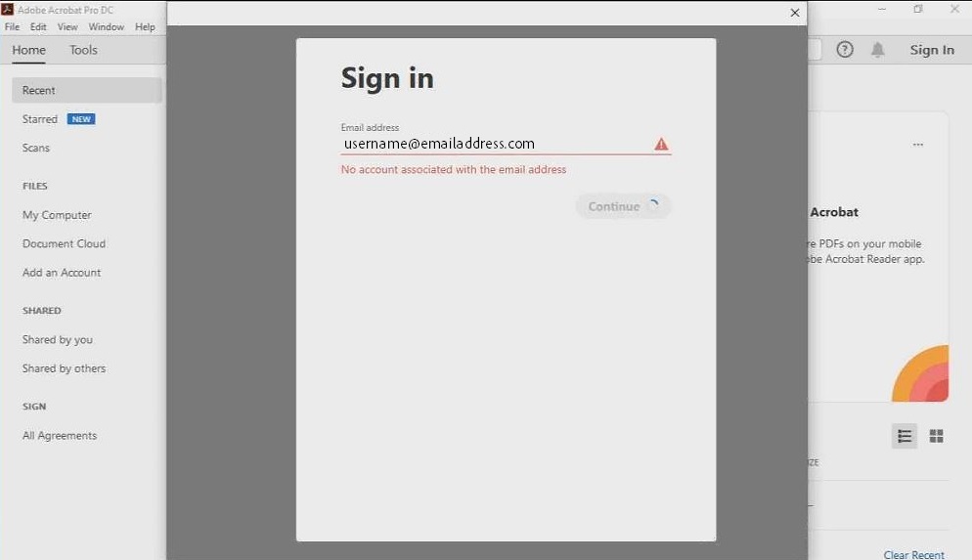Click the 'No account associated' error message
This screenshot has height=560, width=972.
[453, 169]
